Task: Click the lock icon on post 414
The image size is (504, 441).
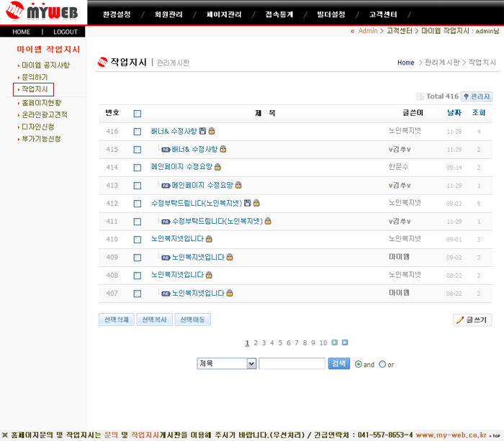Action: (x=219, y=167)
